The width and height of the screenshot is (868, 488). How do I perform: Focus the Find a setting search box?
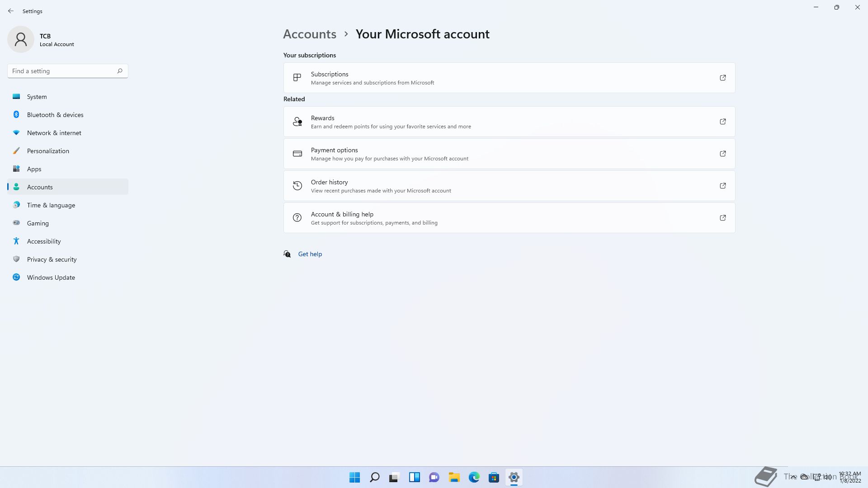(x=68, y=71)
